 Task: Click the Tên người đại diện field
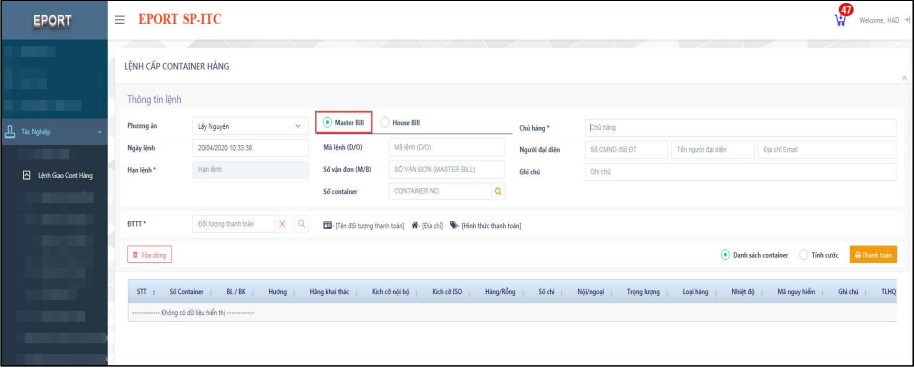[713, 150]
